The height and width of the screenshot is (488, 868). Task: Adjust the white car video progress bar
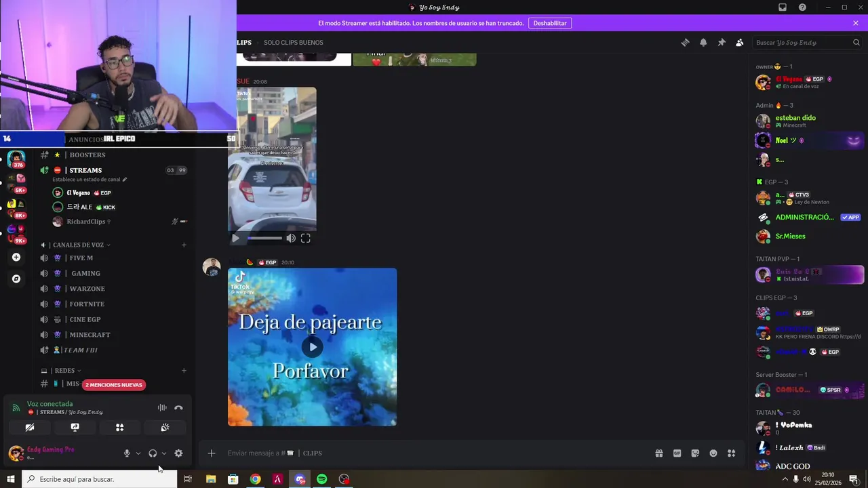click(264, 238)
